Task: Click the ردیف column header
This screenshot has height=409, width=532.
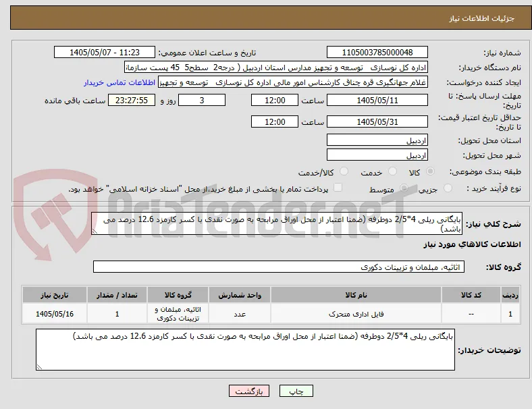Action: pos(510,295)
